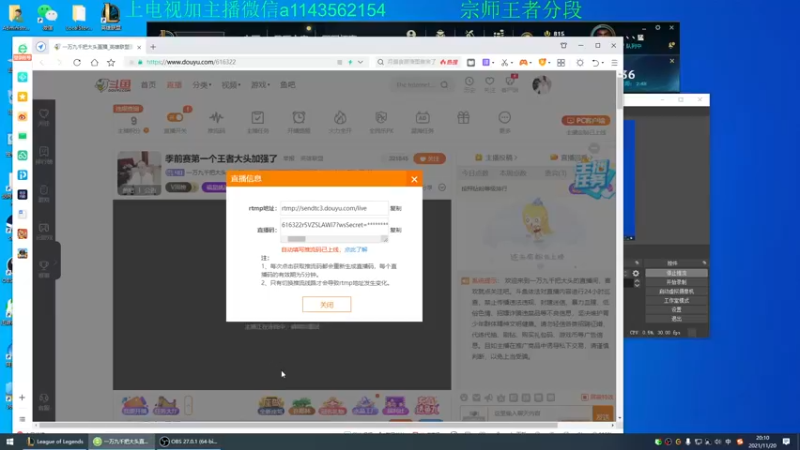Open the flame icon in streamer toolbar
Image resolution: width=800 pixels, height=450 pixels.
click(x=340, y=118)
